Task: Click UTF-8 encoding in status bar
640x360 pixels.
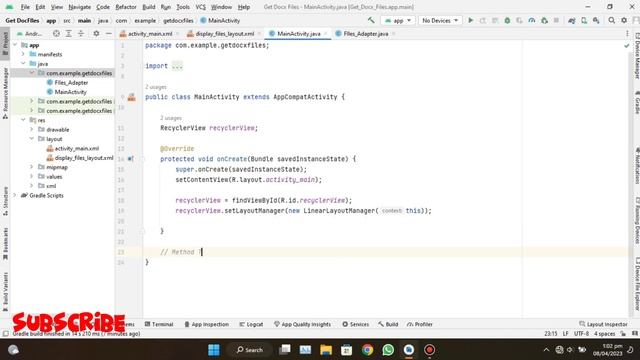Action: [581, 333]
